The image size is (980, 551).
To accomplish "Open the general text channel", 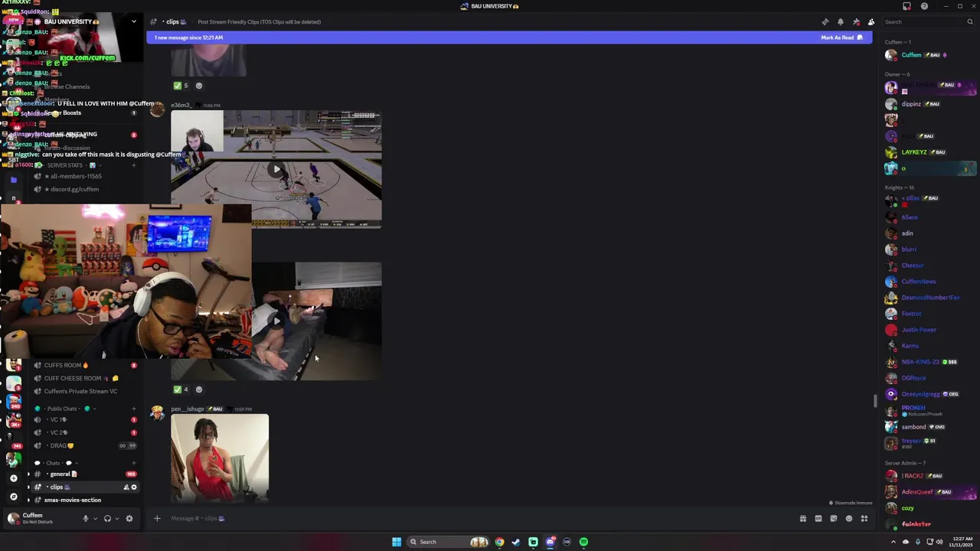I will (x=84, y=474).
